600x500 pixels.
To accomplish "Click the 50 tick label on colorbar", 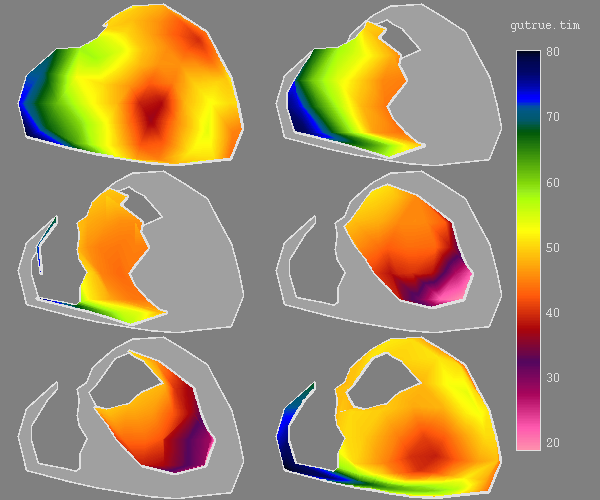I will [x=553, y=248].
